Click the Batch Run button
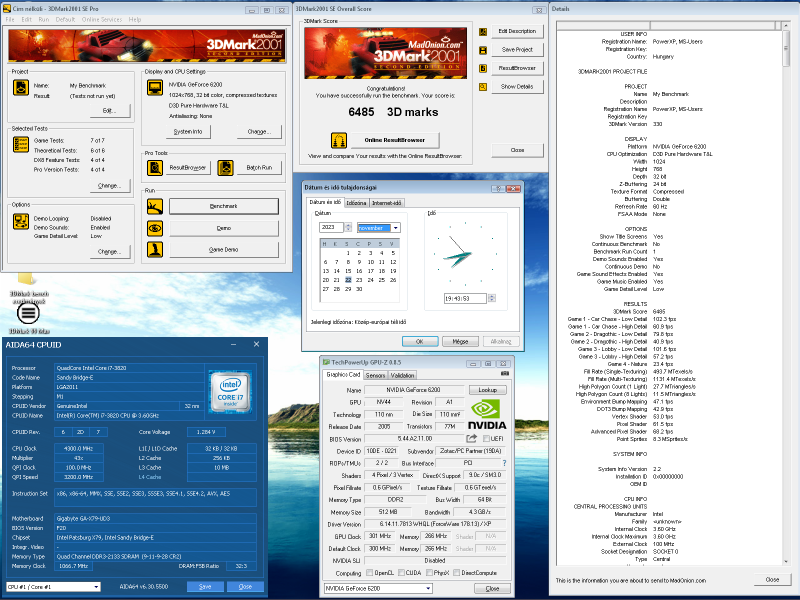 [259, 167]
